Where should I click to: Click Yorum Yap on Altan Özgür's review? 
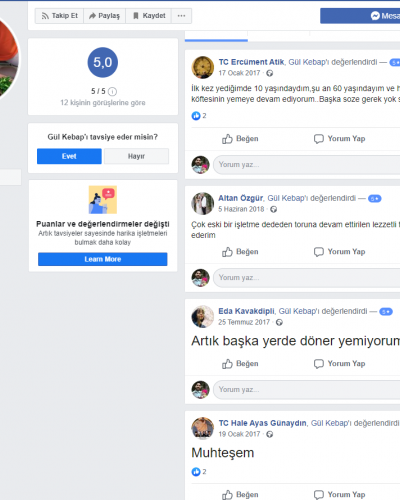click(340, 252)
